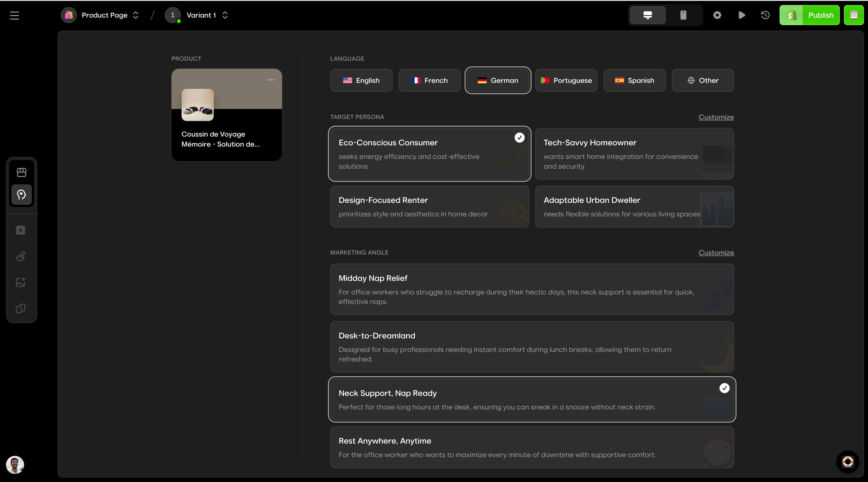Expand the Product Page selector chevrons
Screen dimensions: 868x482
[x=136, y=15]
